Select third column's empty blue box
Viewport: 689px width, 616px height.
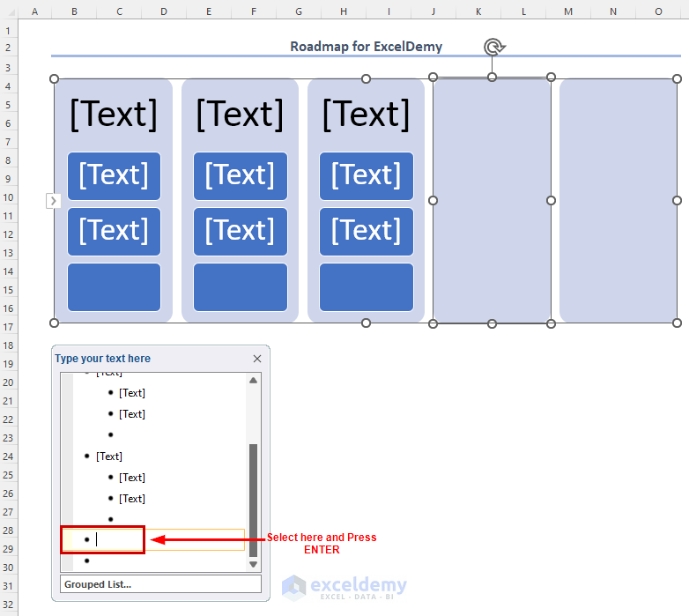[366, 287]
